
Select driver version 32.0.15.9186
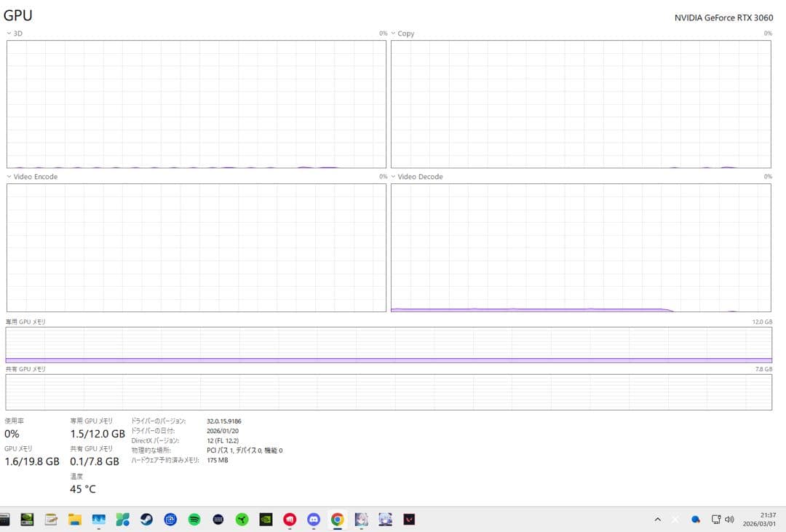[x=224, y=421]
